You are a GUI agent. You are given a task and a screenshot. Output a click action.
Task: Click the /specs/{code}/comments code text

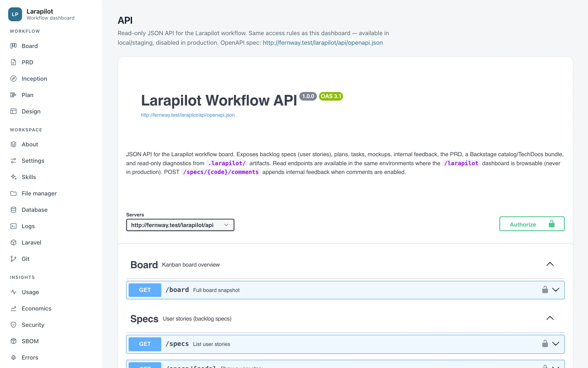click(x=221, y=172)
